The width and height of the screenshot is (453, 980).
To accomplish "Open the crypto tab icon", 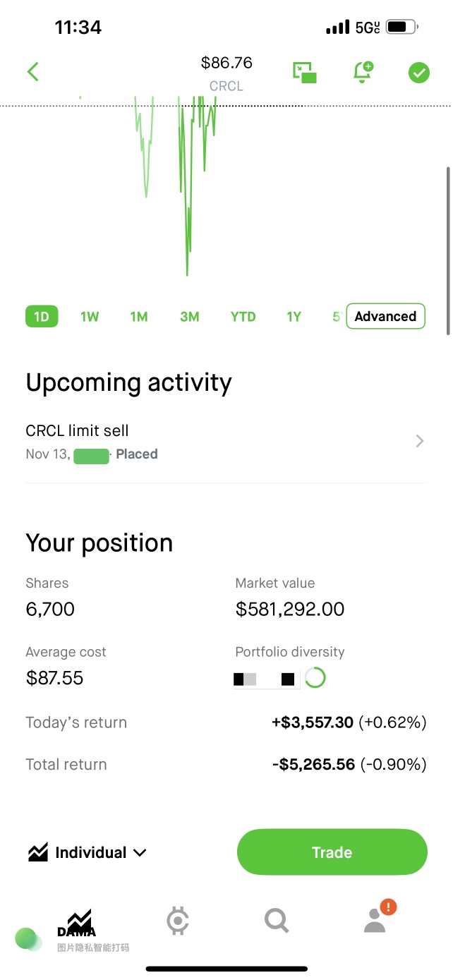I will 178,921.
